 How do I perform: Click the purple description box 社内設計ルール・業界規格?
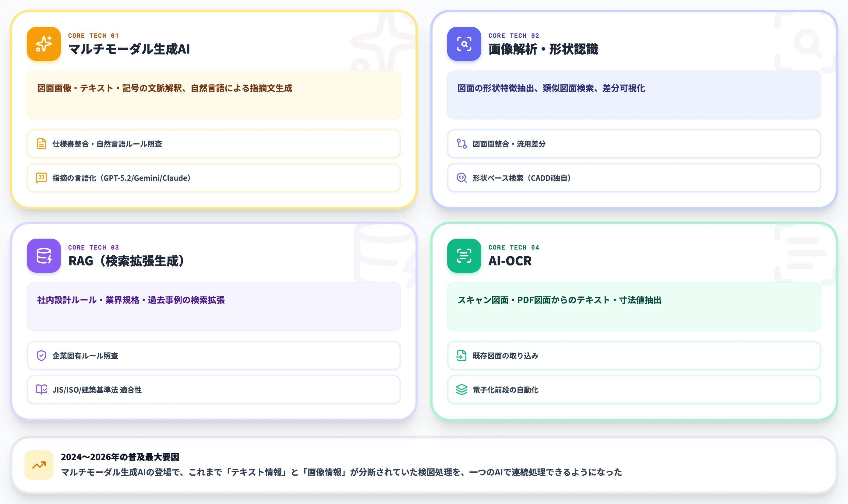214,307
